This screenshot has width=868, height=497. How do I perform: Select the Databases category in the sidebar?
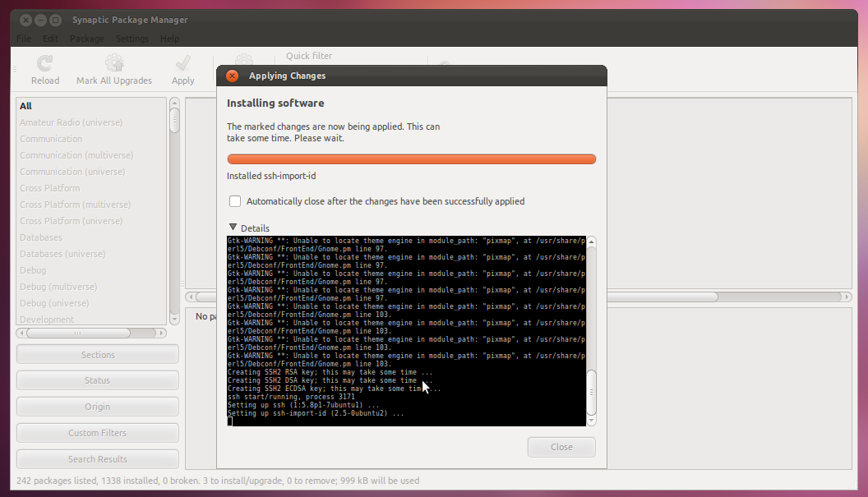[39, 237]
